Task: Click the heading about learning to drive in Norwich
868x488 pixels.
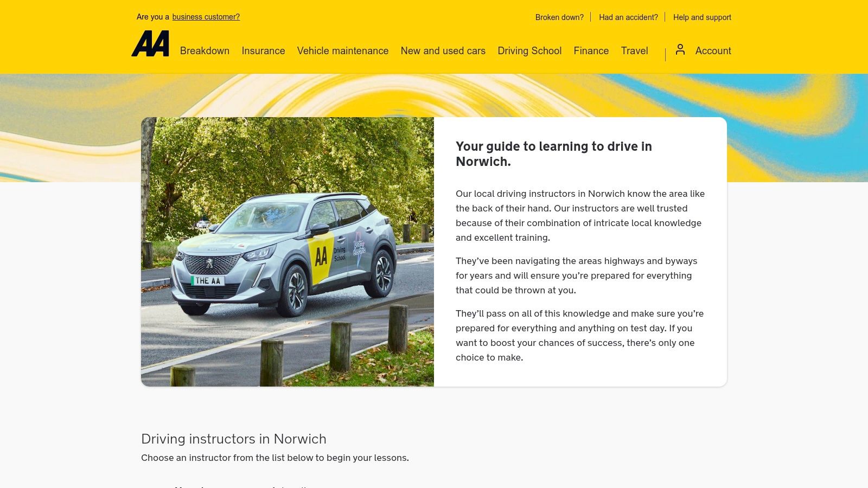Action: click(554, 153)
